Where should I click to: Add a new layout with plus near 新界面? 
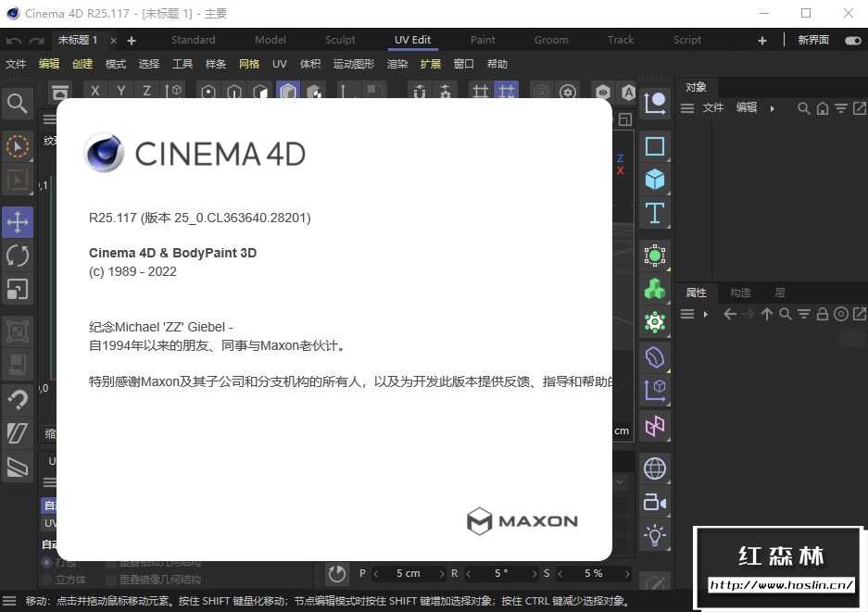tap(761, 41)
